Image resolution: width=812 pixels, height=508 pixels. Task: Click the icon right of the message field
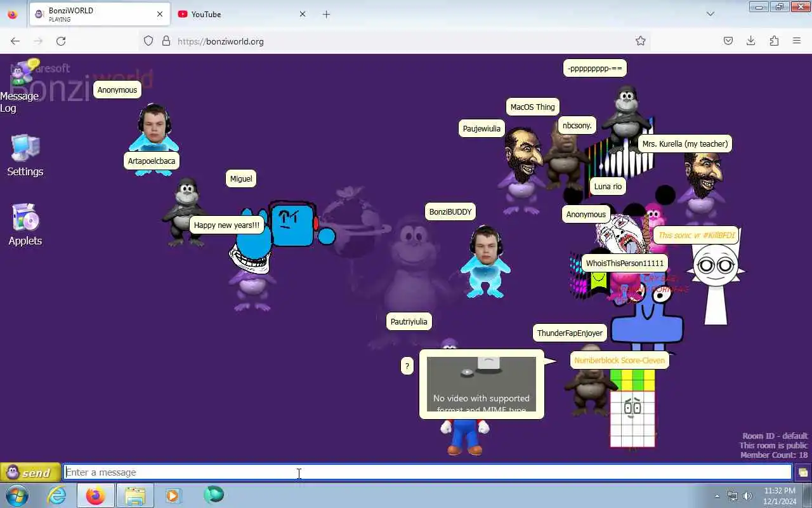(x=802, y=472)
